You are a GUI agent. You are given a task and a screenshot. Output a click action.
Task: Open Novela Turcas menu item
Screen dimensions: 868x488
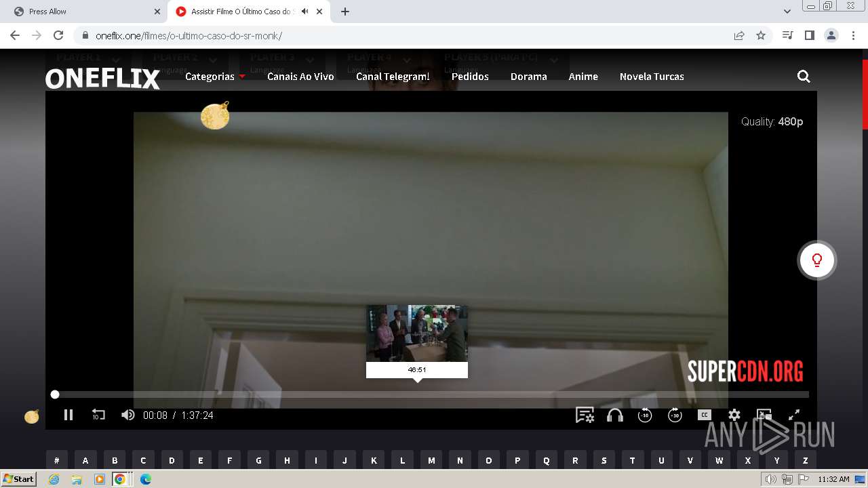click(652, 77)
